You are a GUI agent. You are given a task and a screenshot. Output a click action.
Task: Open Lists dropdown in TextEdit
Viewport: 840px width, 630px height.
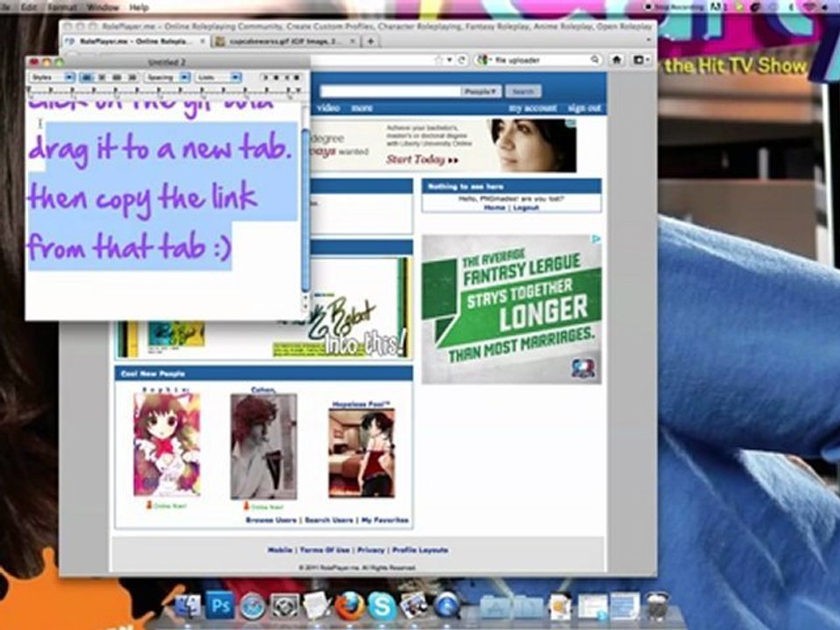click(x=218, y=78)
